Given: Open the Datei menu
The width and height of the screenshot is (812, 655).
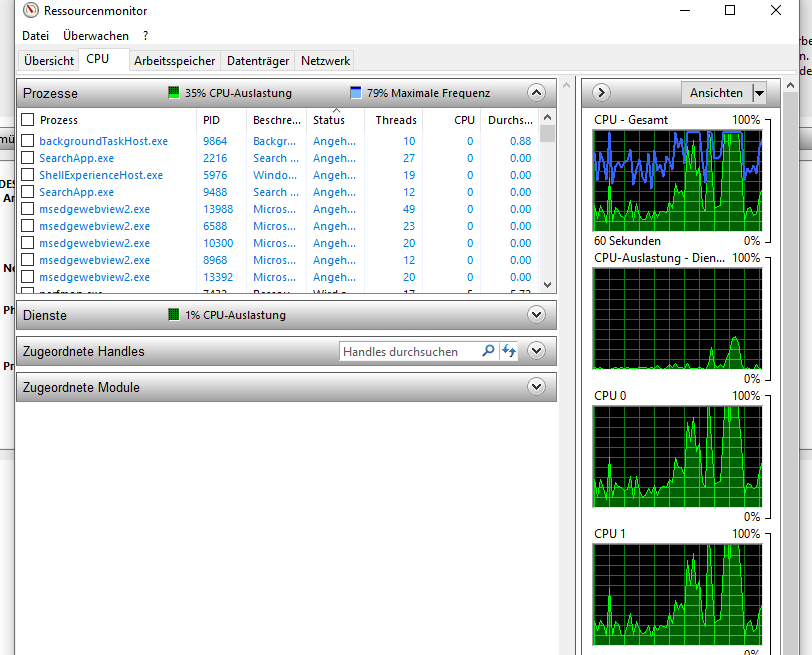Looking at the screenshot, I should pyautogui.click(x=35, y=36).
